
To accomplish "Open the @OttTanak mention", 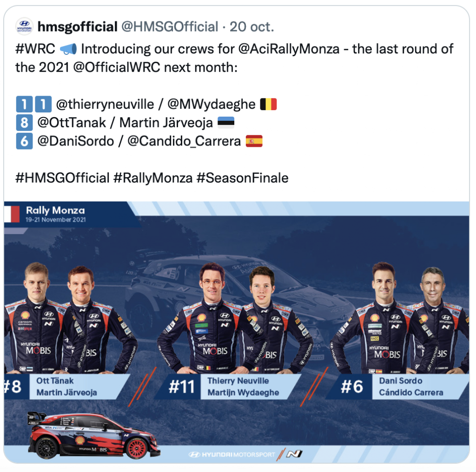I will pyautogui.click(x=72, y=123).
